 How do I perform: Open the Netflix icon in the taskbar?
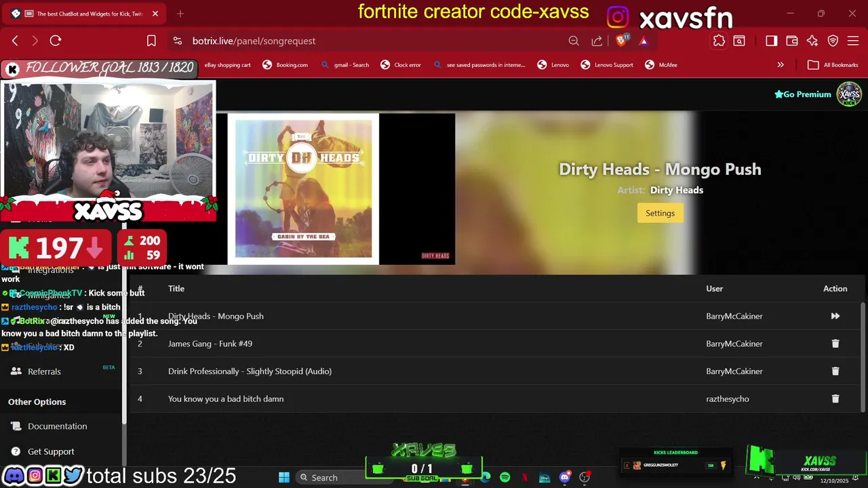tap(525, 477)
